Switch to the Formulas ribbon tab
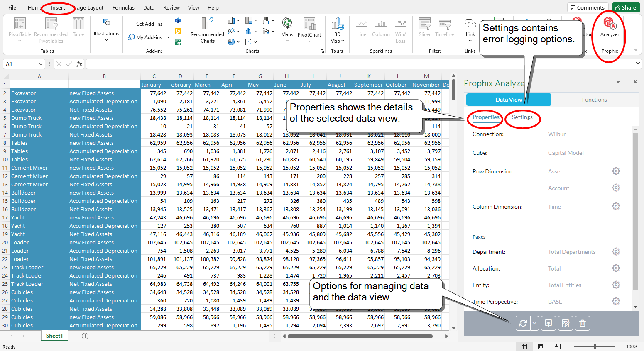Viewport: 644px width, 351px height. point(123,7)
